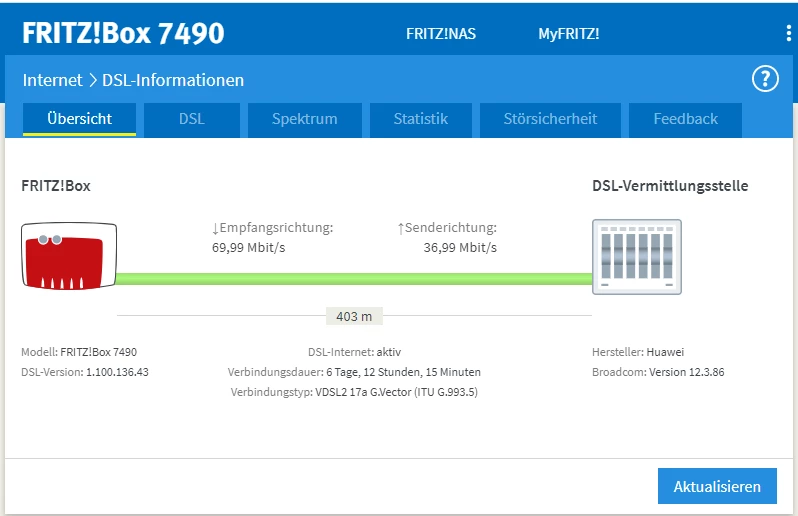Open the three-dot overflow menu
Screen dimensions: 798x516
click(788, 34)
